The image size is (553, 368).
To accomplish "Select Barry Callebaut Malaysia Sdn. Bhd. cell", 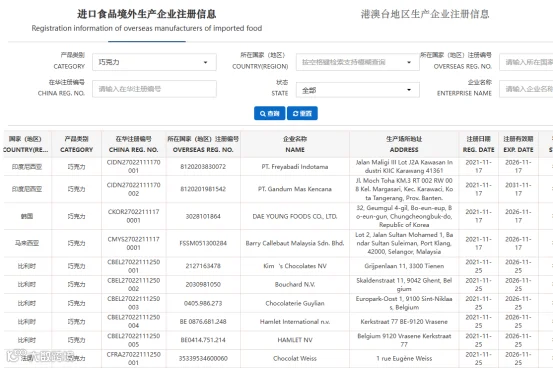I will 295,243.
